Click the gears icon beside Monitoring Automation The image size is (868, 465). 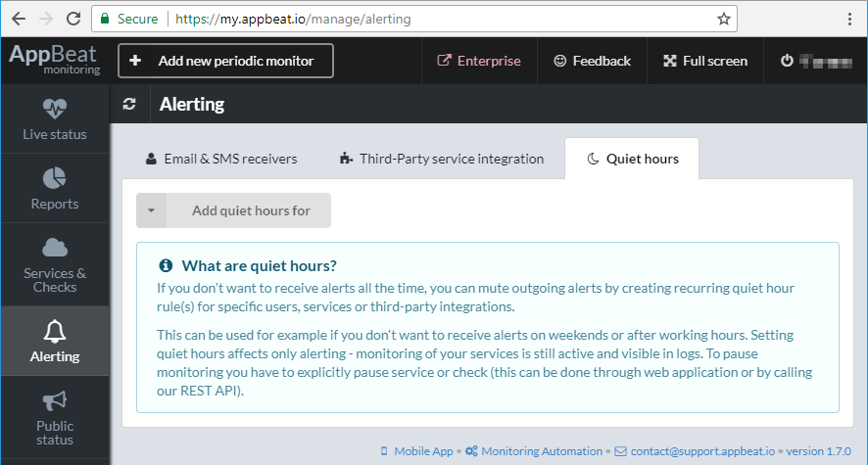(471, 451)
